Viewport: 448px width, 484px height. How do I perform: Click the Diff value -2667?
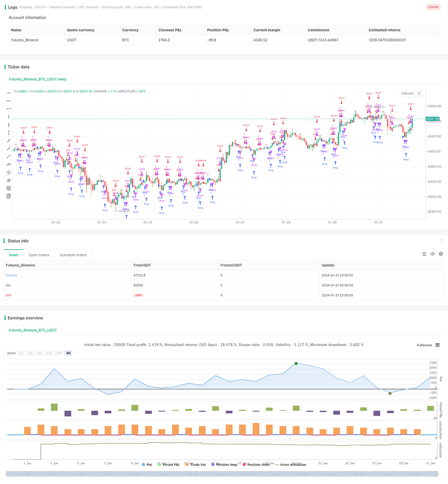pos(138,295)
